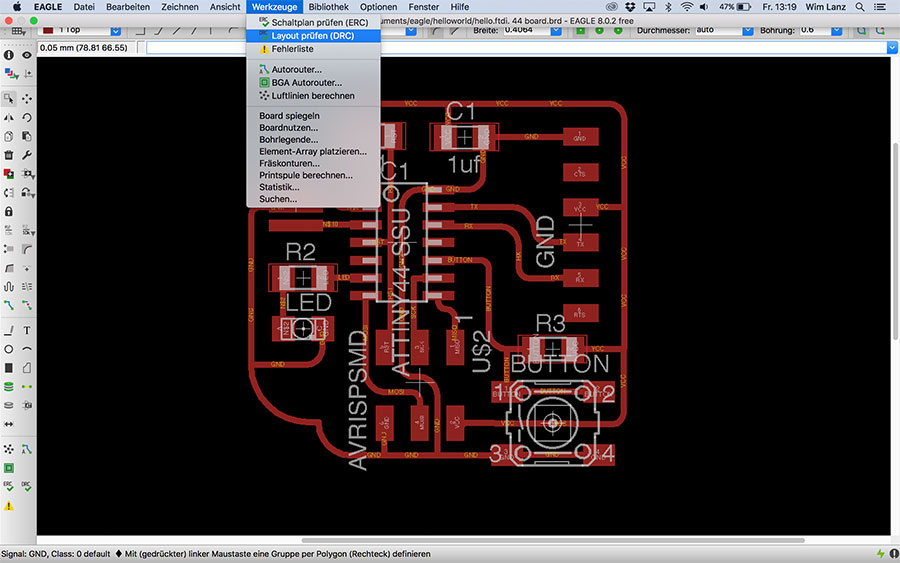
Task: Click the Show (eye) tool
Action: [x=27, y=55]
